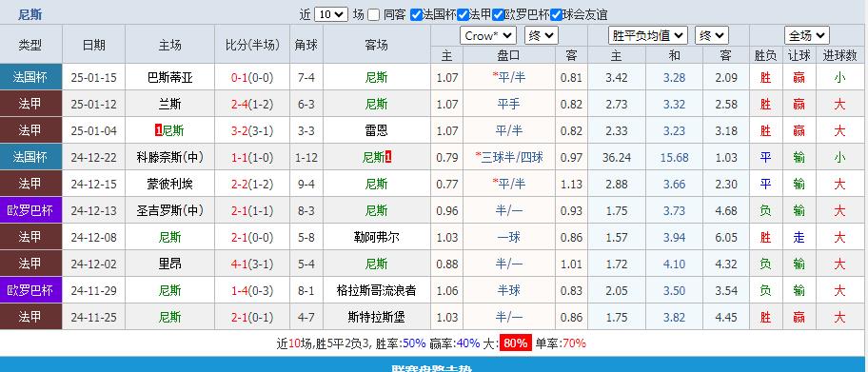868x372 pixels.
Task: Click the red card icon beside 尼斯 vs 雷恩
Action: click(159, 131)
